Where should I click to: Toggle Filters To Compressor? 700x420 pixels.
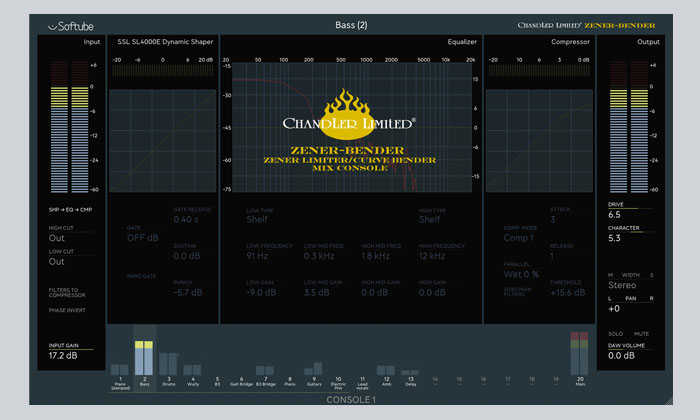[x=67, y=292]
